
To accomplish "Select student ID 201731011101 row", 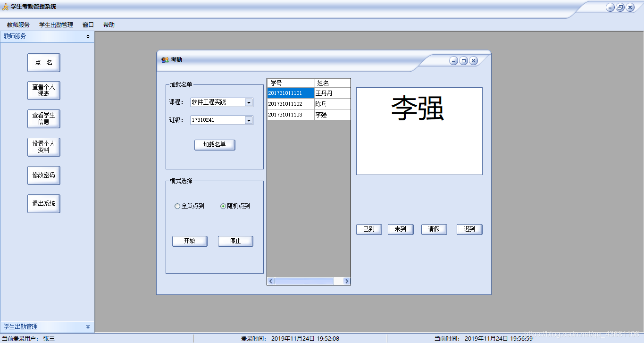I will [291, 93].
